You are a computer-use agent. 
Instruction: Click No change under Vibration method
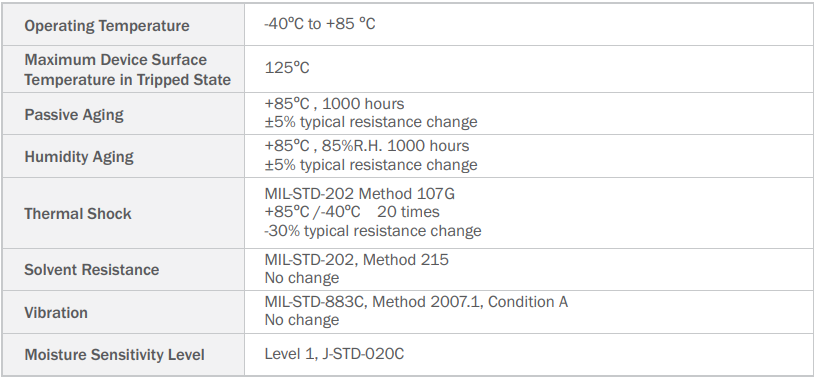(x=302, y=320)
